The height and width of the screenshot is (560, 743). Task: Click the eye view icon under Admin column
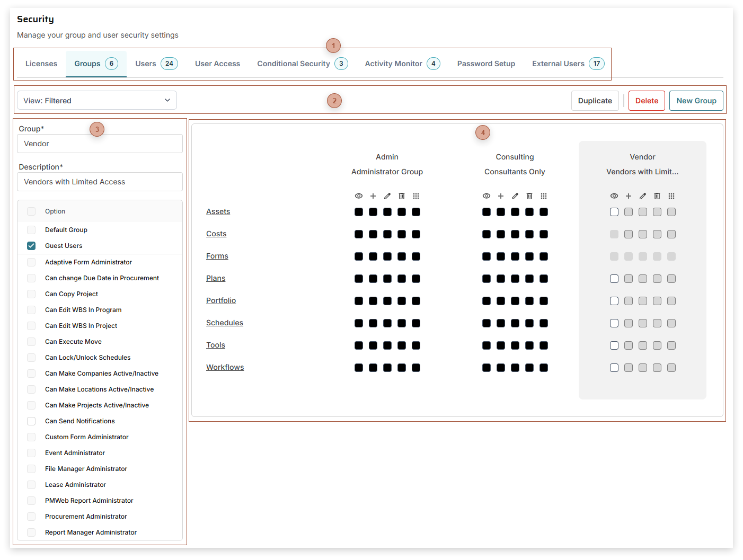359,196
